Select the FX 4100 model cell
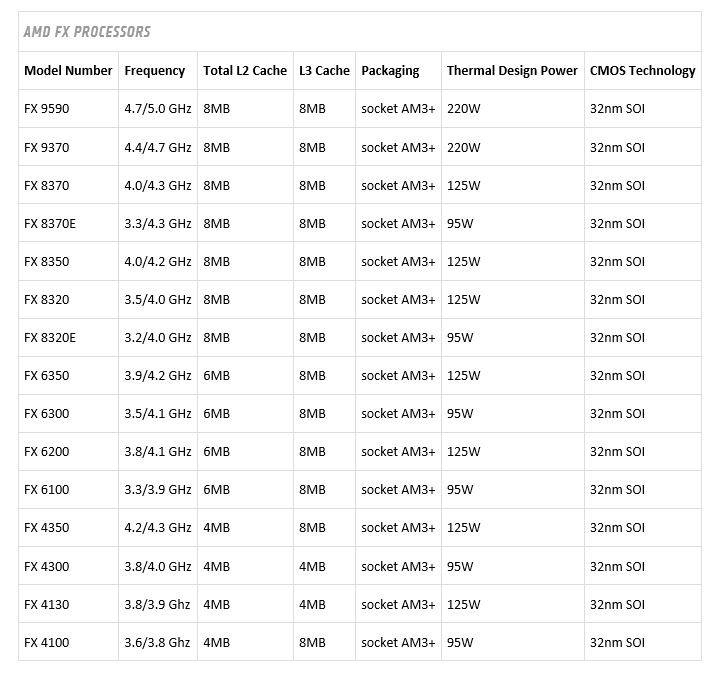This screenshot has height=687, width=712. [47, 642]
